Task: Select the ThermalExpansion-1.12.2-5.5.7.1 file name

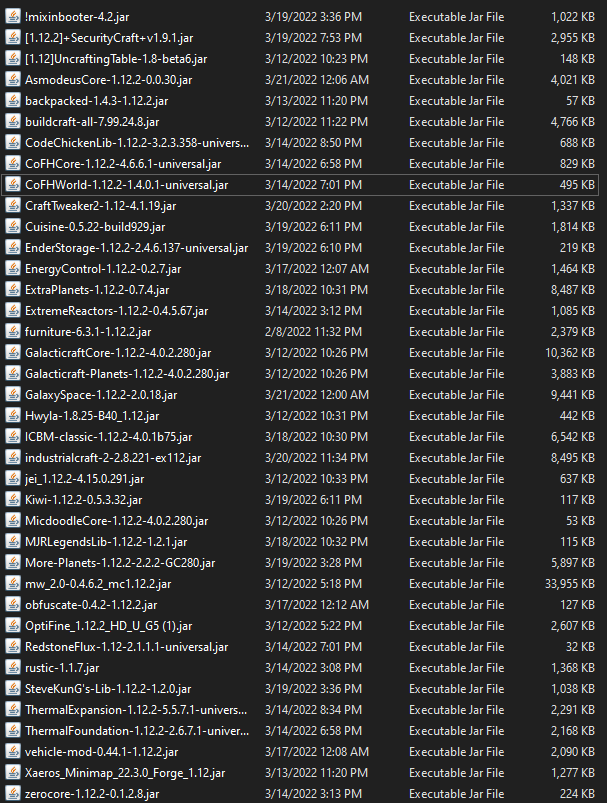Action: click(x=136, y=710)
